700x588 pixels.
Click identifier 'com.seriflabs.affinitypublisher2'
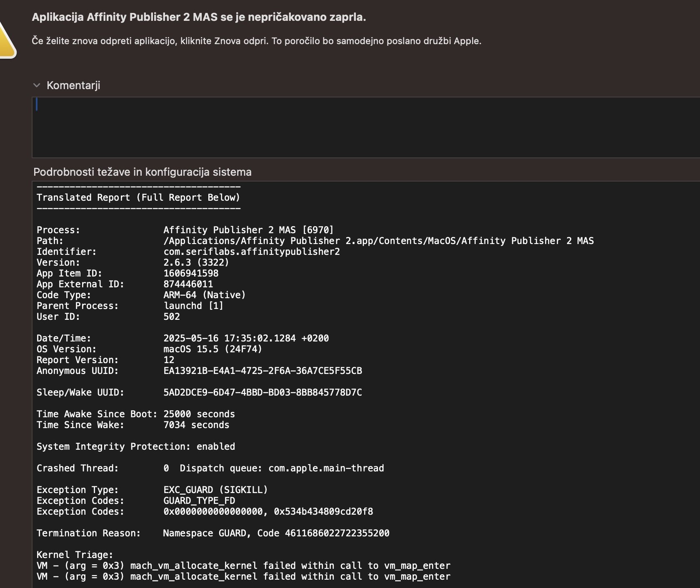(x=252, y=252)
